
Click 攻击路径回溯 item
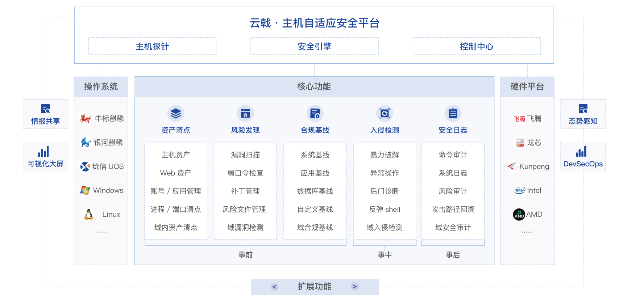pos(453,209)
